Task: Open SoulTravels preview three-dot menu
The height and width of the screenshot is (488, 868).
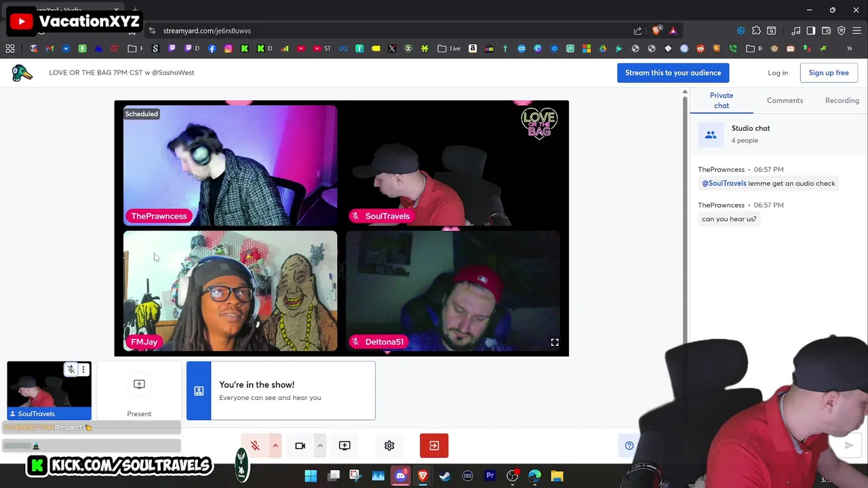Action: point(83,369)
